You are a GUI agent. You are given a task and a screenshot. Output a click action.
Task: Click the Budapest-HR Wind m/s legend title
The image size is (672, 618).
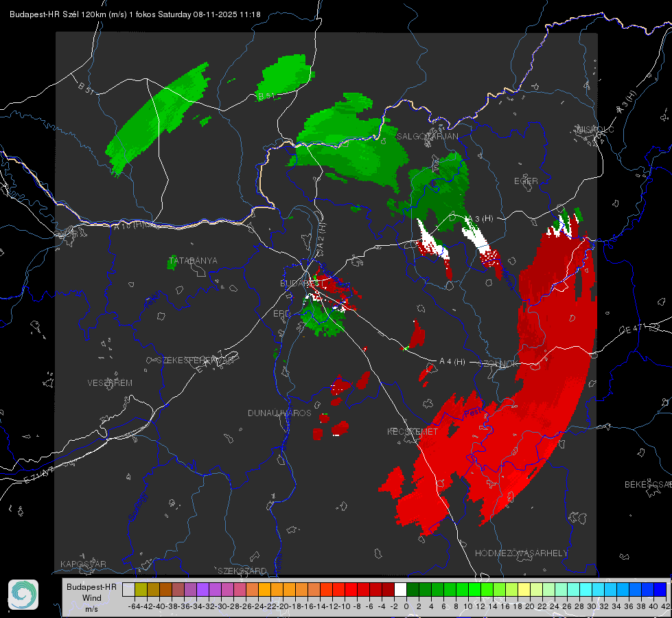92,598
